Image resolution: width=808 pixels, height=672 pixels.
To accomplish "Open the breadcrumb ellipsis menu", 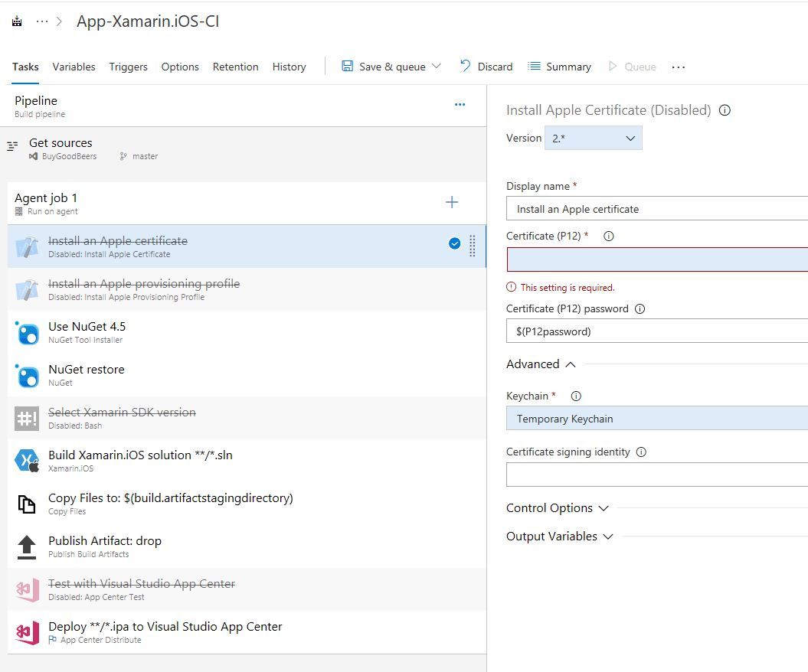I will pos(41,21).
